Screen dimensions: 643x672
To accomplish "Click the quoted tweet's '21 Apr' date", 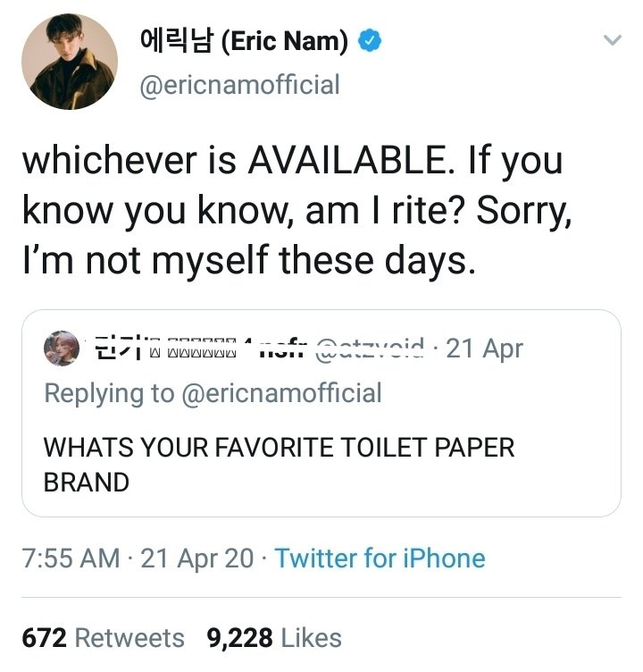I will tap(484, 348).
